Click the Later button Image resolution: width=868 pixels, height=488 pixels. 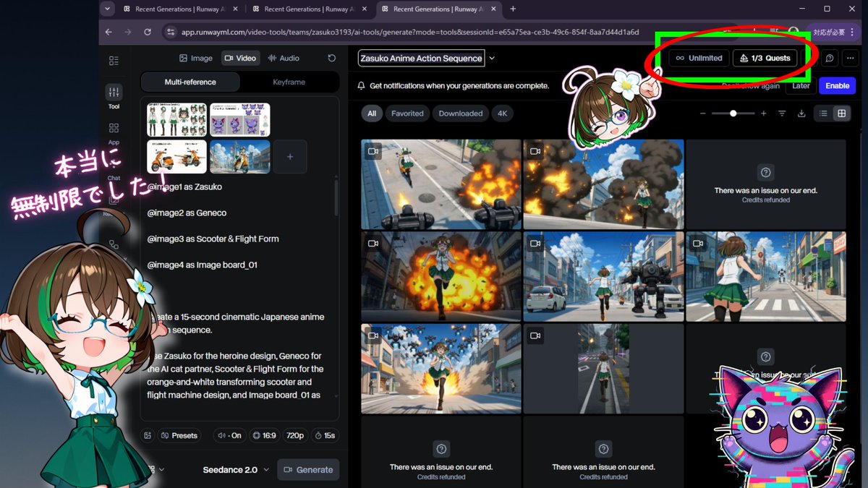click(801, 85)
